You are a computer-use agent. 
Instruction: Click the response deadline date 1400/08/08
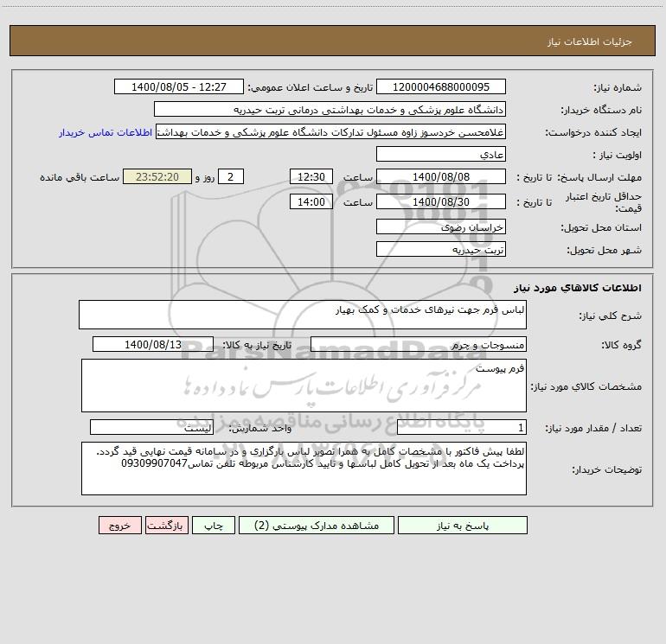[x=441, y=176]
